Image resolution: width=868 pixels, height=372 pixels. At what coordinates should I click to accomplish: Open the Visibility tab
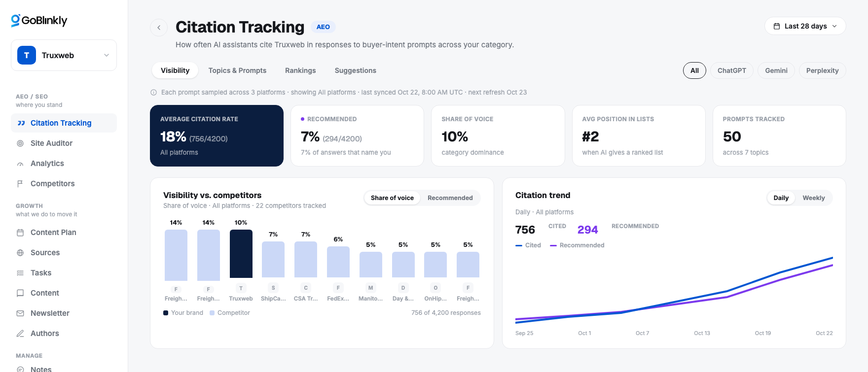pos(175,70)
